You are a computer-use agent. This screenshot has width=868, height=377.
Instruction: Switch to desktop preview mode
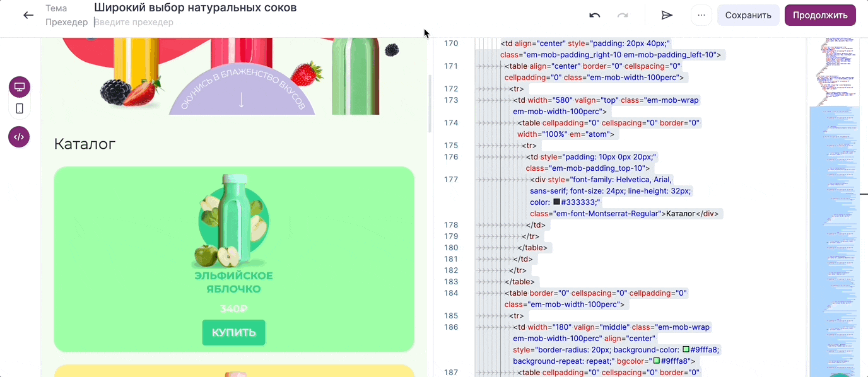(20, 87)
